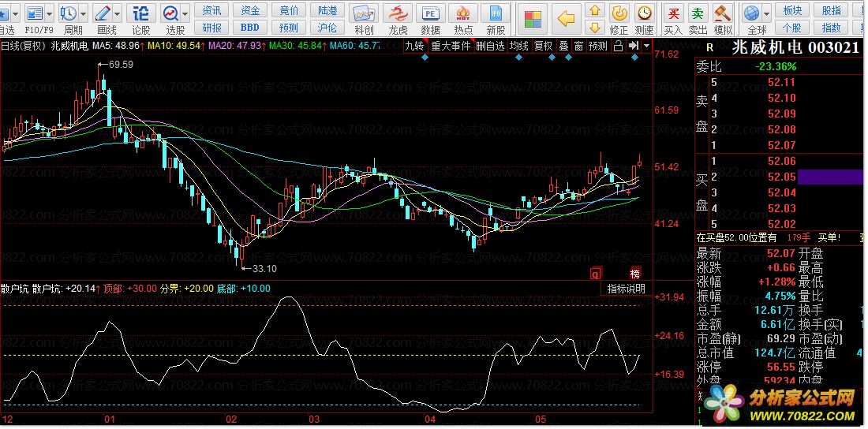Viewport: 868px width, 429px height.
Task: Open the 陆港 Stock Connect tab
Action: (x=327, y=10)
